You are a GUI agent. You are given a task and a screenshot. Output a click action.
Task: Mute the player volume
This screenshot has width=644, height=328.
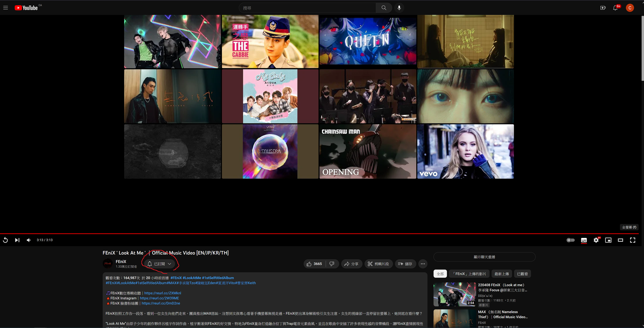[29, 240]
